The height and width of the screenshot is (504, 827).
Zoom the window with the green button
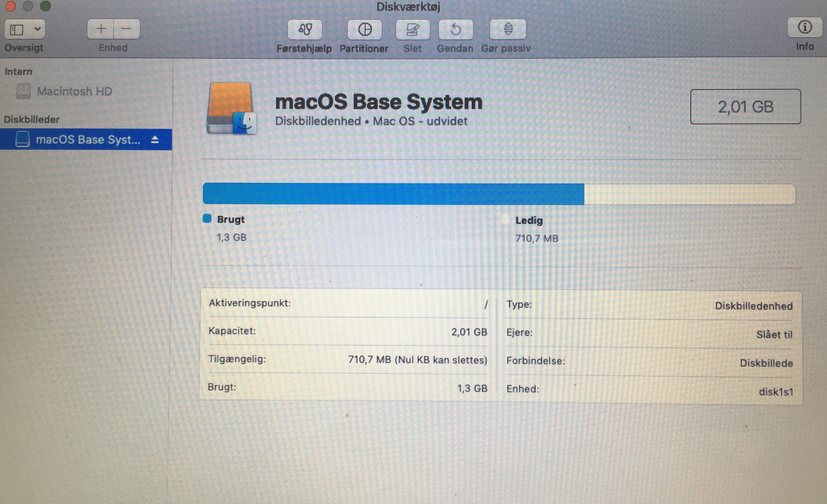pyautogui.click(x=45, y=6)
